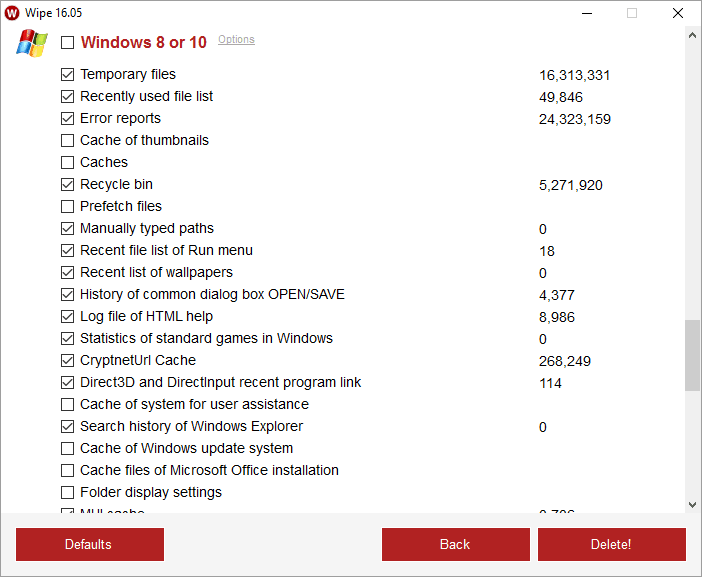Screen dimensions: 702x577
Task: Uncheck Error reports checkbox
Action: 67,118
